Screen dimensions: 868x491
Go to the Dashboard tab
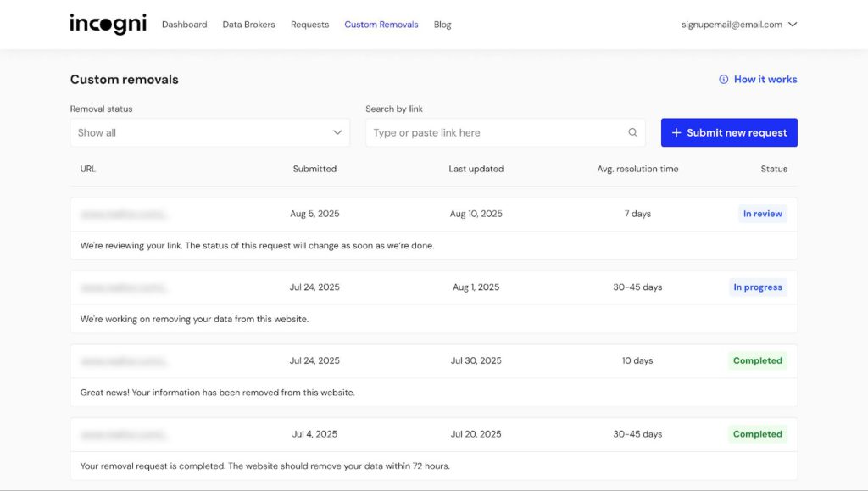coord(184,25)
